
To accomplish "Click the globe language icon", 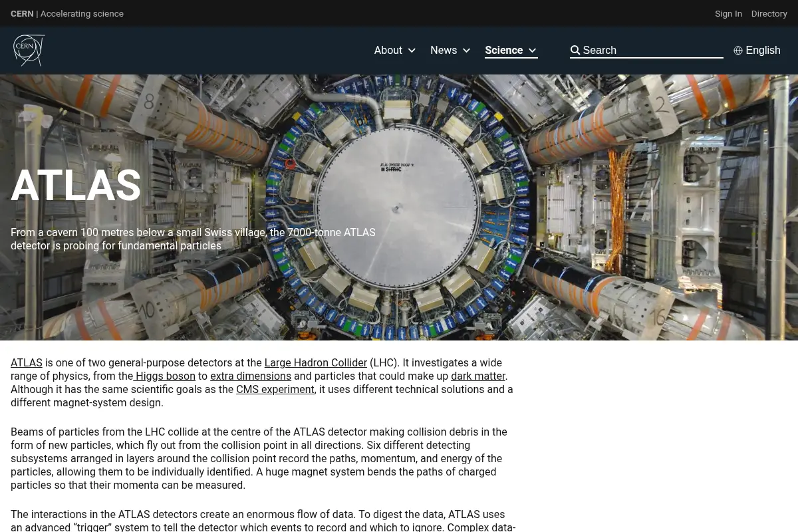I will coord(738,51).
